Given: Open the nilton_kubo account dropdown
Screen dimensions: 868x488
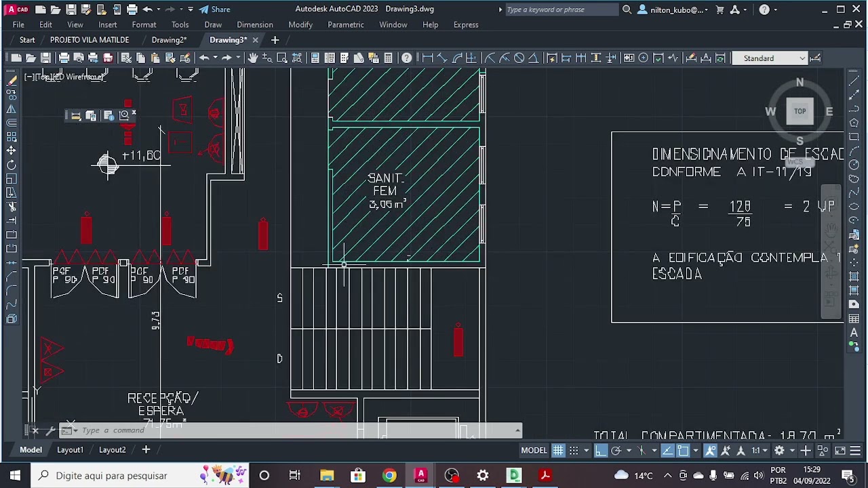Looking at the screenshot, I should point(674,9).
